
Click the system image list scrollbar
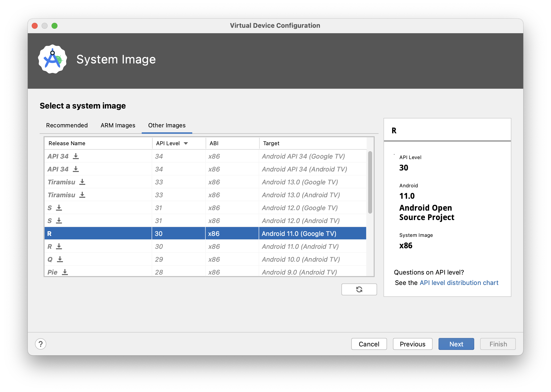coord(370,182)
